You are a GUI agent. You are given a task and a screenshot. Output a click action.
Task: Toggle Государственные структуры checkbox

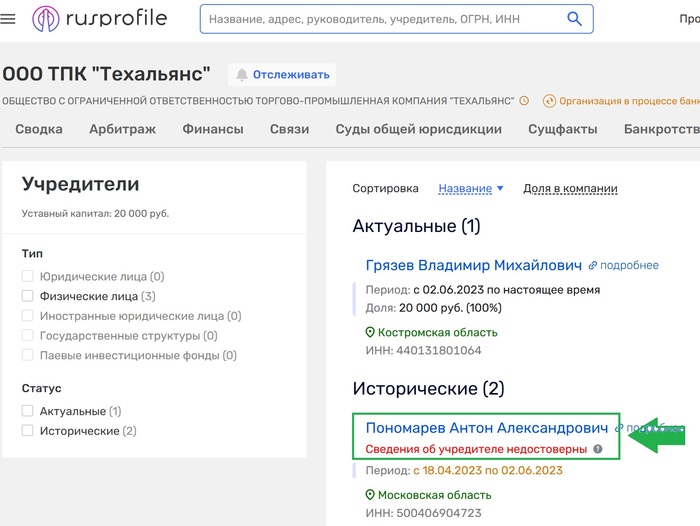28,335
